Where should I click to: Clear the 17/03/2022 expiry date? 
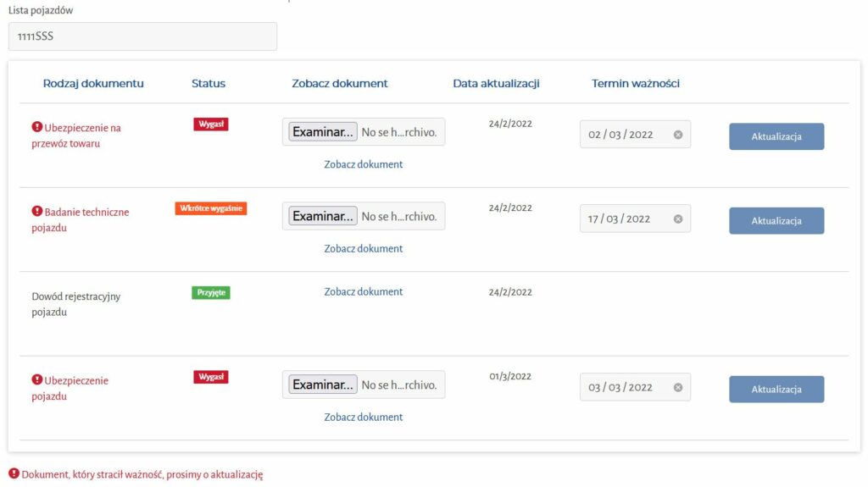(x=677, y=219)
